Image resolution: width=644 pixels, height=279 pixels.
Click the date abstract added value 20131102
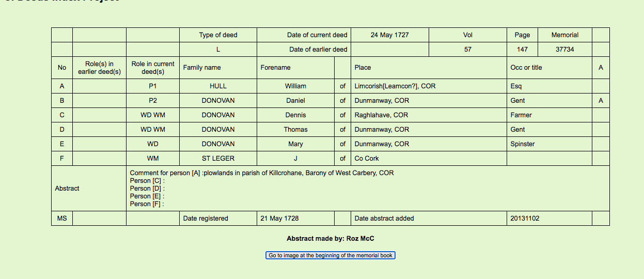click(x=525, y=219)
